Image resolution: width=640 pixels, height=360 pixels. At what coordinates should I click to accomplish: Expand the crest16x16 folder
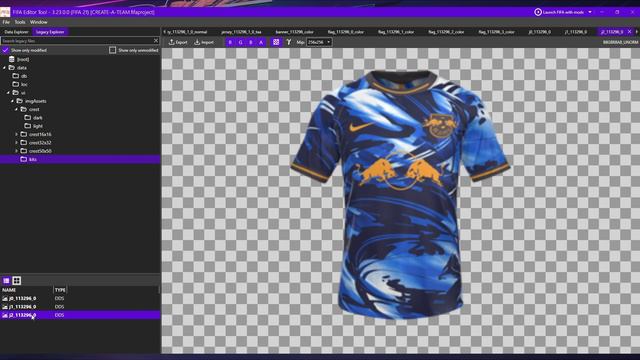point(17,134)
